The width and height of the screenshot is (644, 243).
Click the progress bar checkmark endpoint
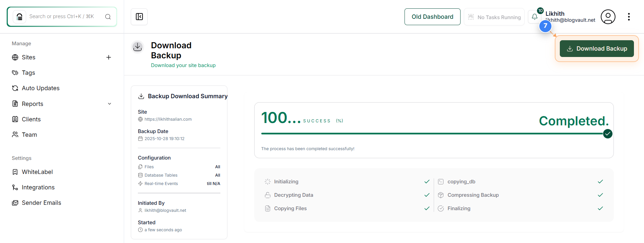click(x=608, y=134)
